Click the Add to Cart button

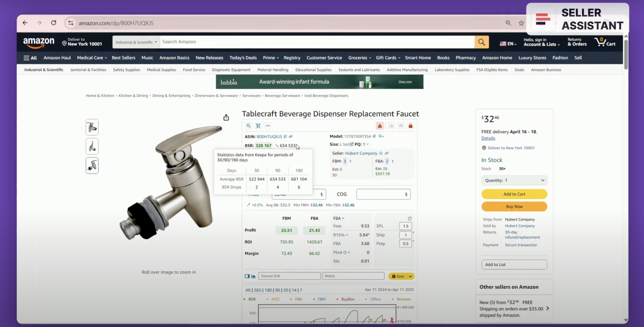[x=514, y=194]
